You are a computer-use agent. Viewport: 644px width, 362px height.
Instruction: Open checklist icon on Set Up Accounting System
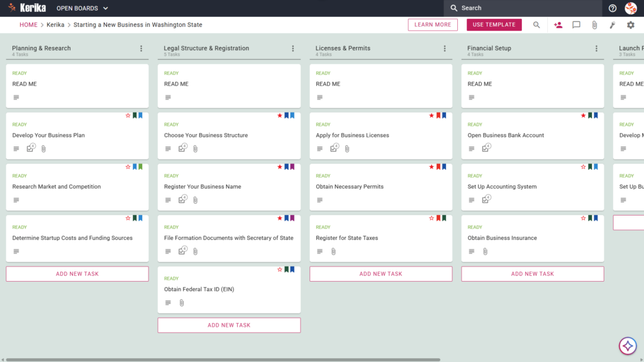[x=486, y=199]
